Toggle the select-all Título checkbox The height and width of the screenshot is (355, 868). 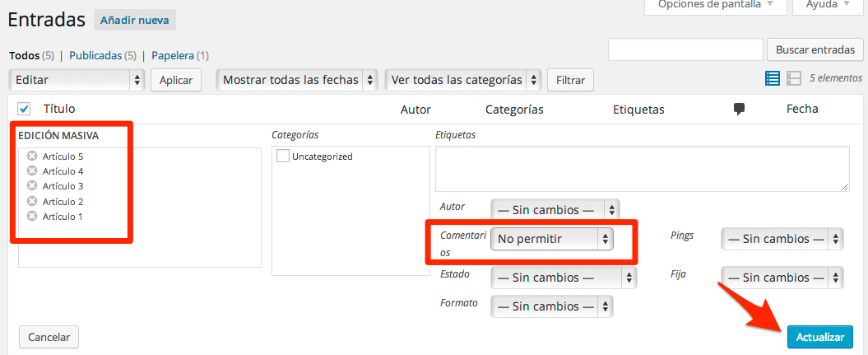coord(25,109)
